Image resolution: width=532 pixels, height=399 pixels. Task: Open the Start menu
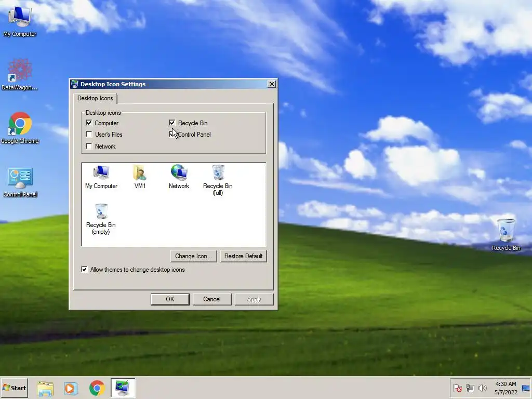(x=14, y=388)
